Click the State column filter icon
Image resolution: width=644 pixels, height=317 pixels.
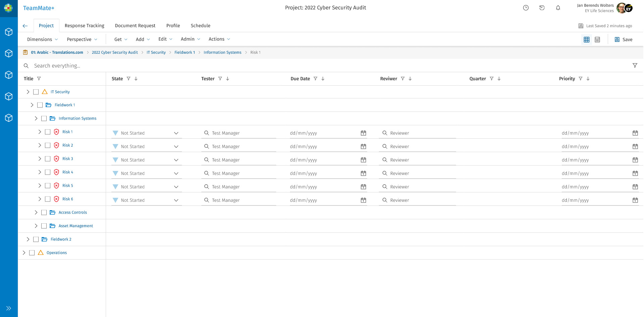pyautogui.click(x=128, y=79)
